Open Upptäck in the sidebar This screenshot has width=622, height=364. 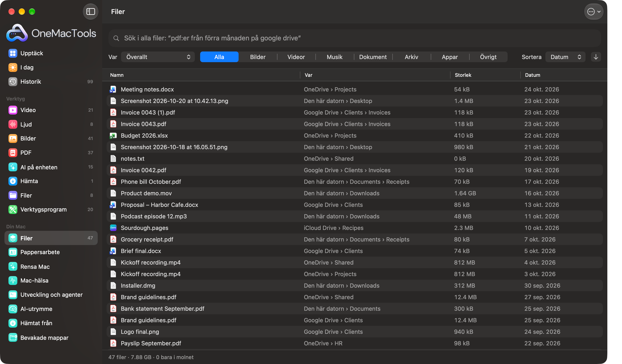coord(51,53)
